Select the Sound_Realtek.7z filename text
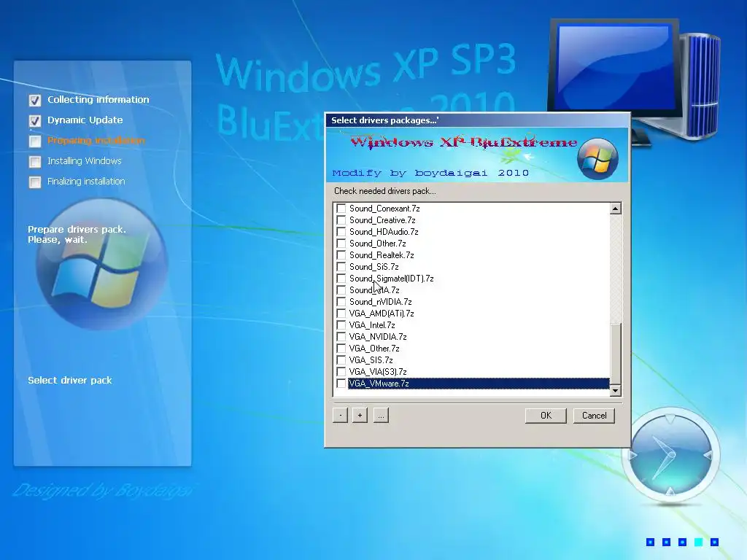747x560 pixels. [382, 255]
